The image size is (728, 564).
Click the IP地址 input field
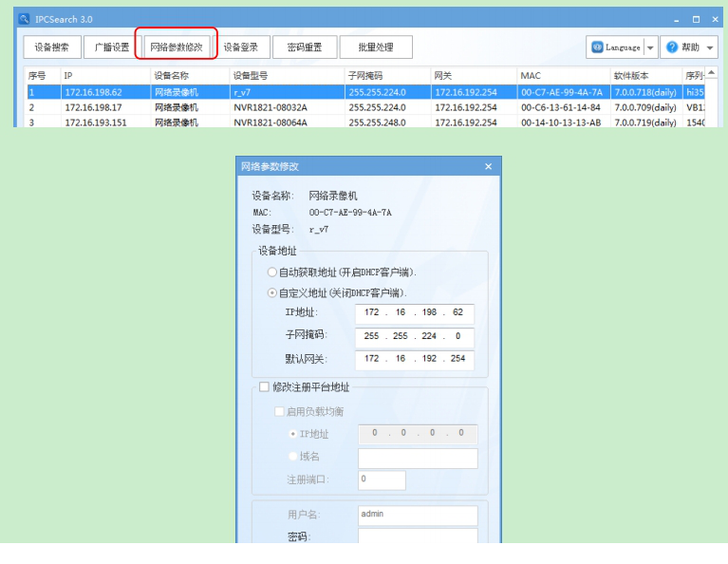[415, 313]
